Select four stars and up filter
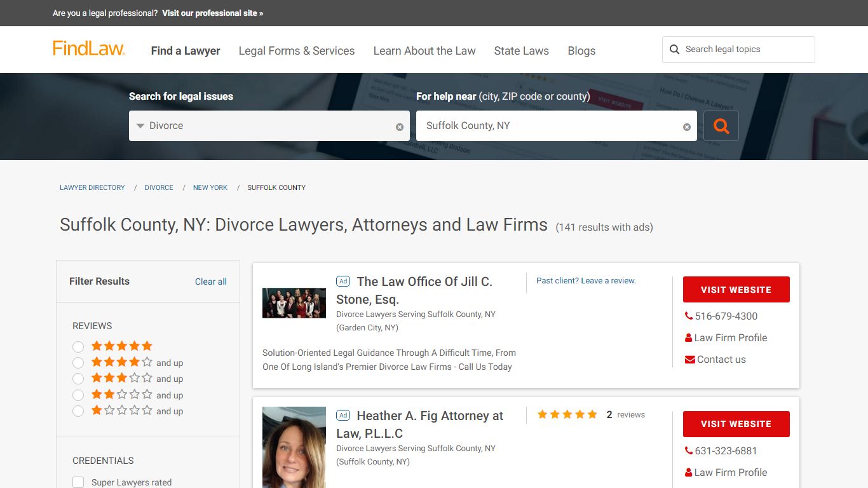This screenshot has width=868, height=488. [x=78, y=363]
